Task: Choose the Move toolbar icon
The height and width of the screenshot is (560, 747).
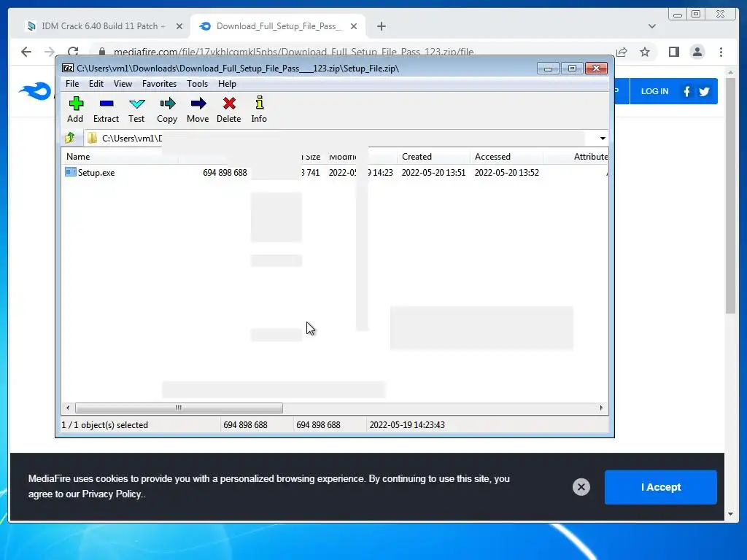Action: (198, 104)
